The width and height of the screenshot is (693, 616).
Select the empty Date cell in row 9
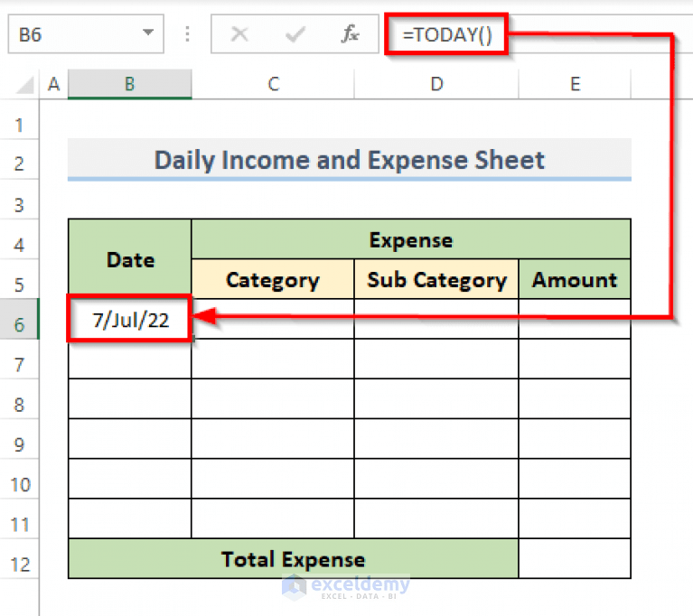(x=130, y=439)
